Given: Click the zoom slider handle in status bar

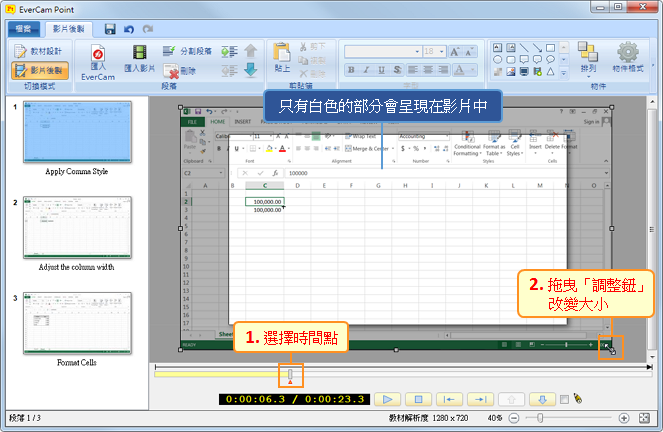Looking at the screenshot, I should pyautogui.click(x=541, y=417).
